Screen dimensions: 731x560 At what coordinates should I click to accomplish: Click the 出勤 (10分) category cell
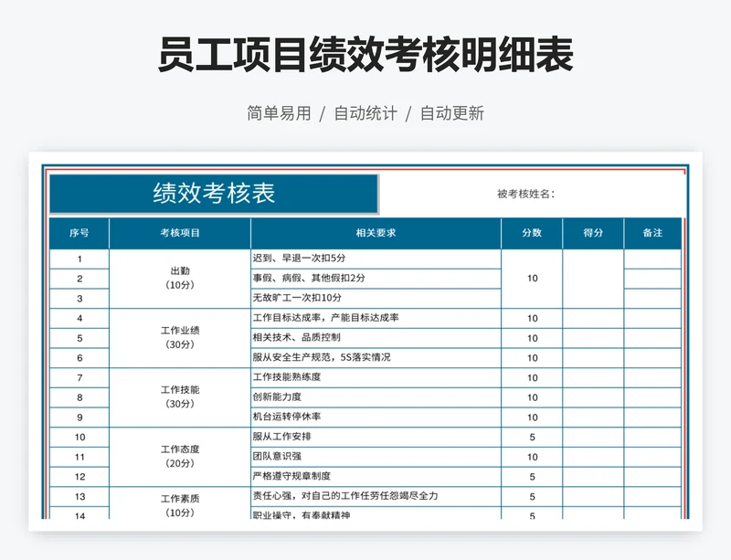point(180,278)
